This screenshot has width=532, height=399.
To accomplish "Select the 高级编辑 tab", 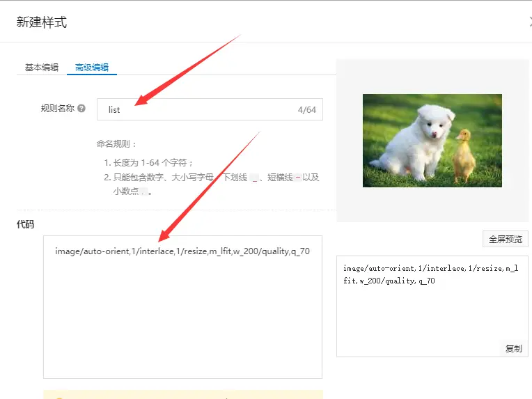I will 92,68.
